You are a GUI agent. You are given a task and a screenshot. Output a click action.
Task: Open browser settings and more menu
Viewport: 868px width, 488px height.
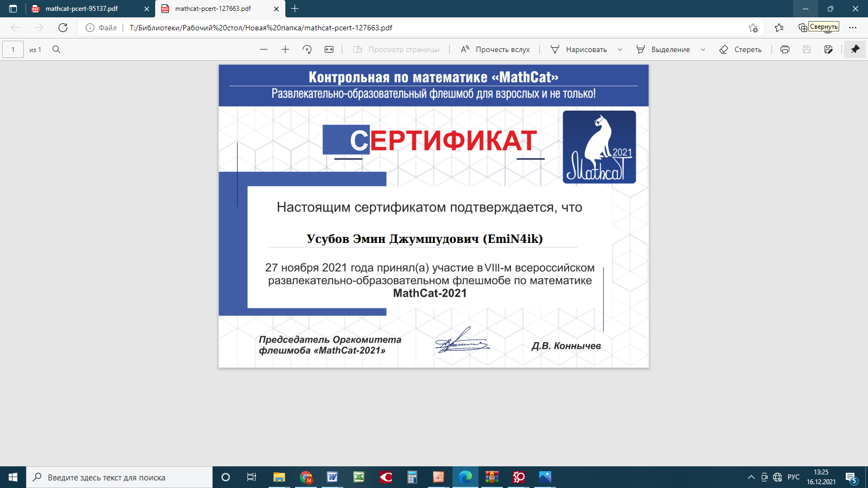click(853, 28)
